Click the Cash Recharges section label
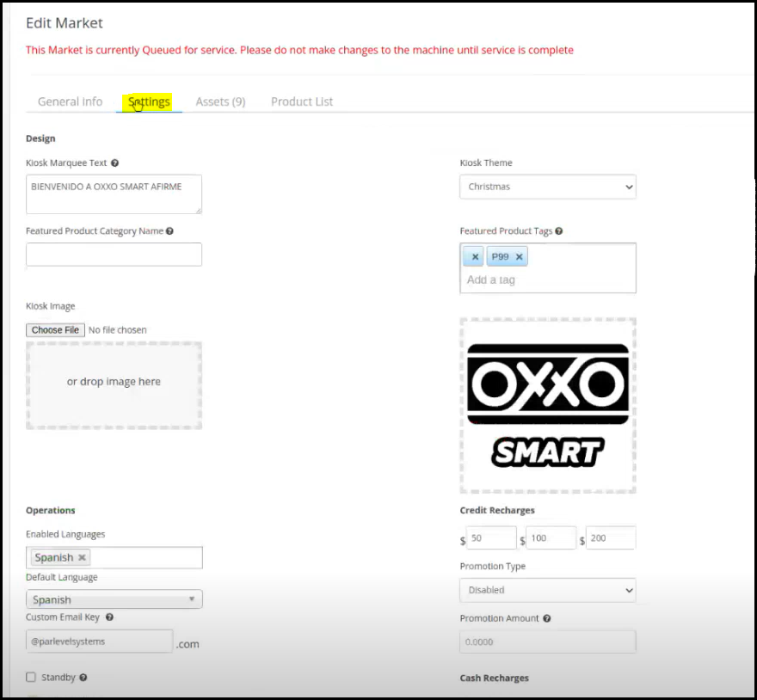The height and width of the screenshot is (700, 757). [494, 679]
